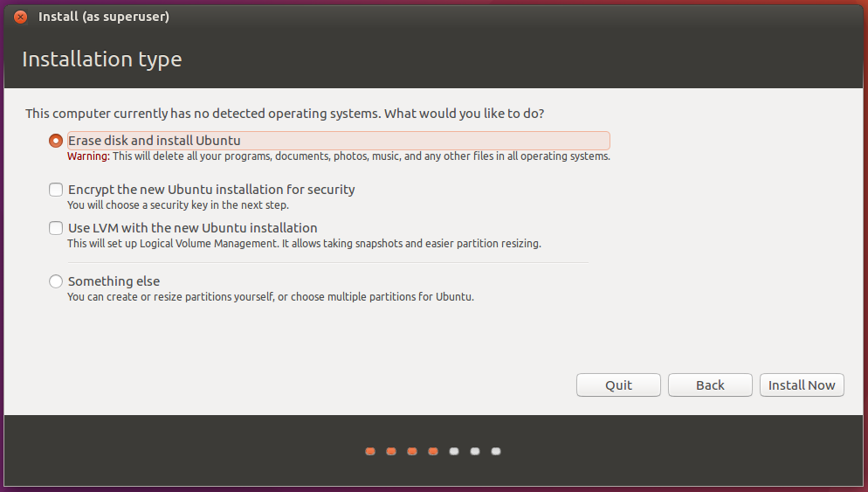Start installation with Install Now
Image resolution: width=868 pixels, height=492 pixels.
[x=802, y=385]
